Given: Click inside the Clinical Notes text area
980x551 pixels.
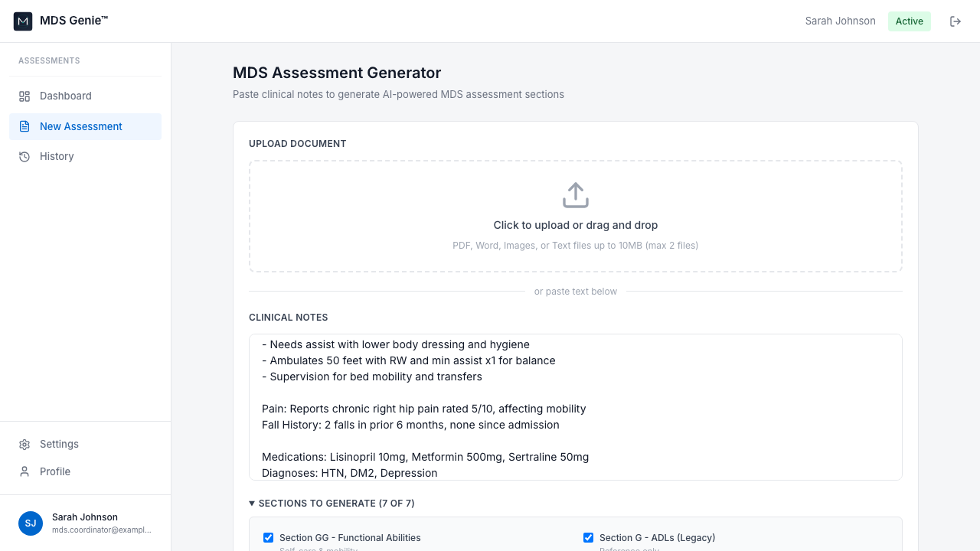Looking at the screenshot, I should pyautogui.click(x=576, y=407).
